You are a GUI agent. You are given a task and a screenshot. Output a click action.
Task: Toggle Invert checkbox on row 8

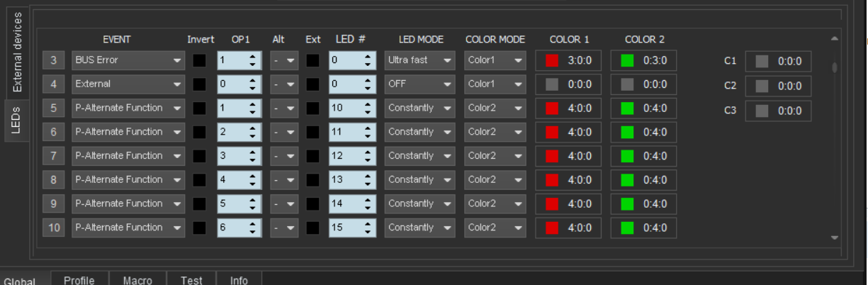[200, 180]
